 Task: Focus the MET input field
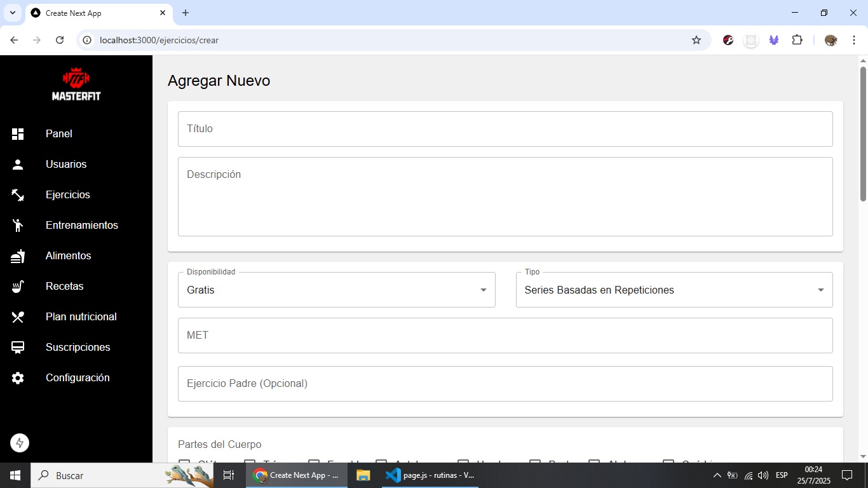[505, 335]
